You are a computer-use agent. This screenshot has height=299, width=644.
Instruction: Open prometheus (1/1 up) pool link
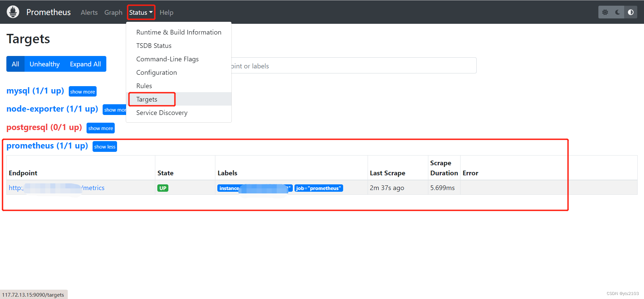(x=47, y=146)
